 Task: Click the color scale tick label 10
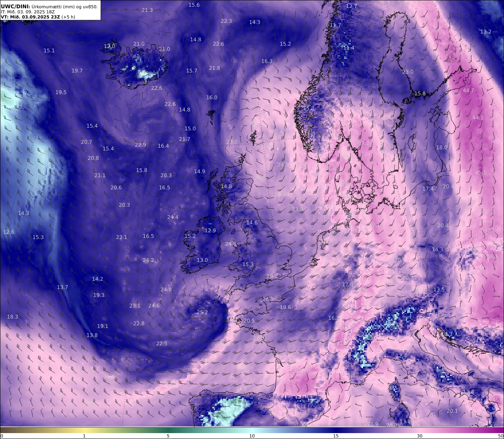[x=252, y=436]
